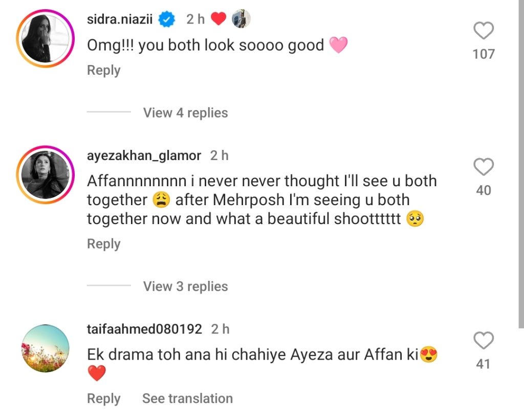
Task: Like sidra.niazii's comment with the heart
Action: 483,31
